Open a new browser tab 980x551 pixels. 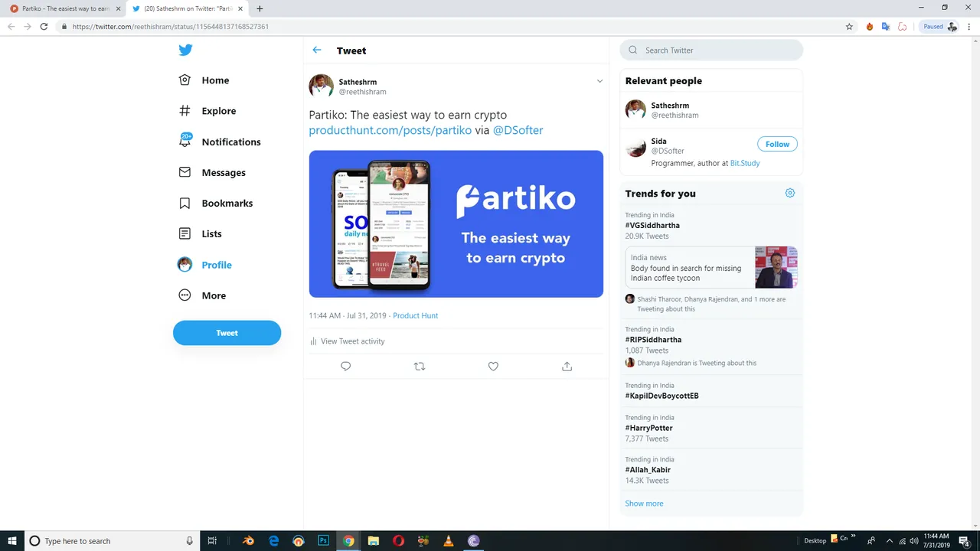(260, 8)
